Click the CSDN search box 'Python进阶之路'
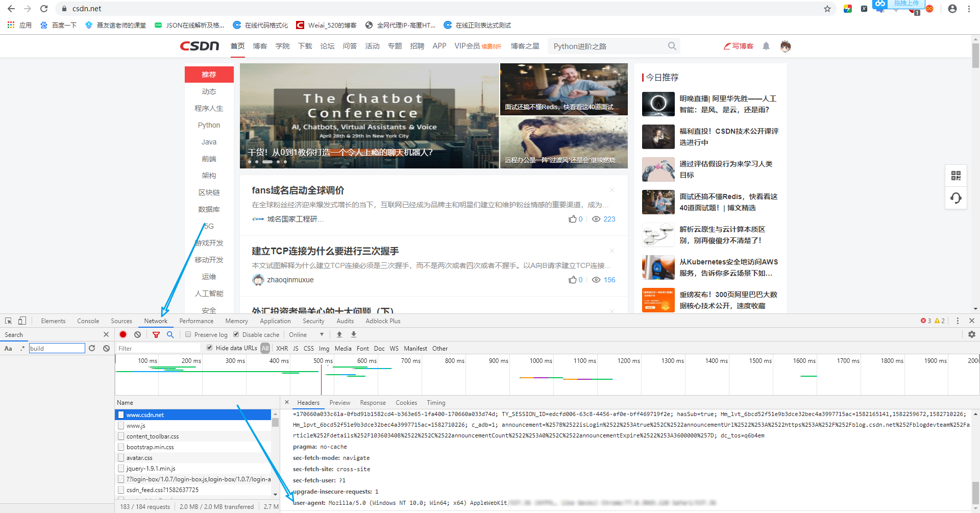This screenshot has height=513, width=980. [x=608, y=46]
